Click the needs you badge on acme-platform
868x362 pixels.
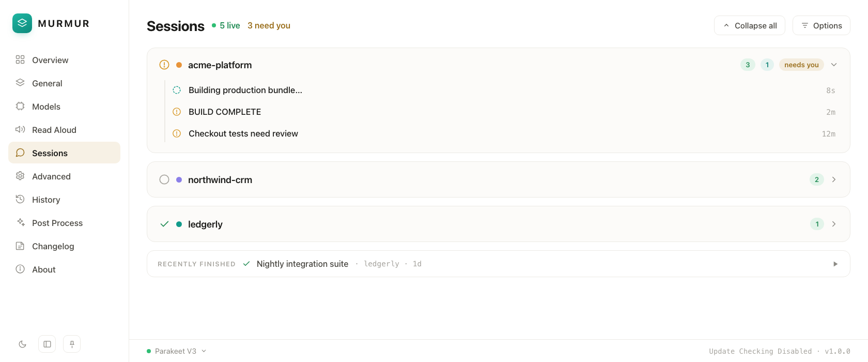801,65
